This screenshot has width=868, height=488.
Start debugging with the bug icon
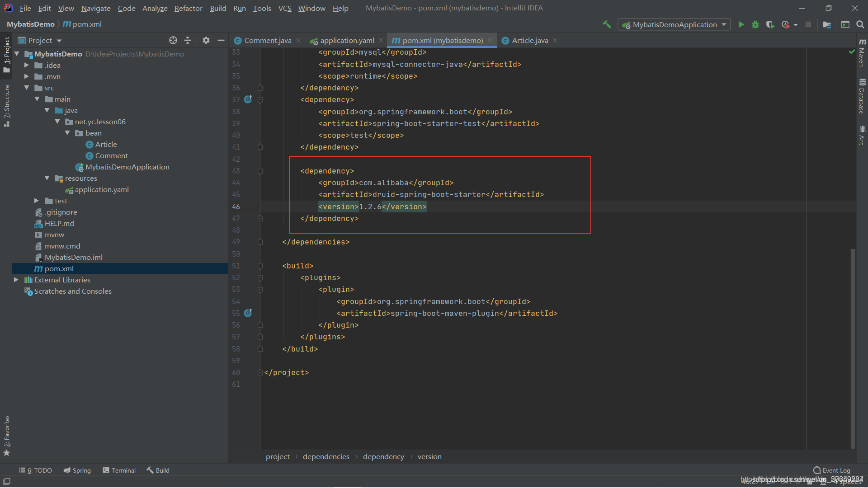[x=755, y=24]
